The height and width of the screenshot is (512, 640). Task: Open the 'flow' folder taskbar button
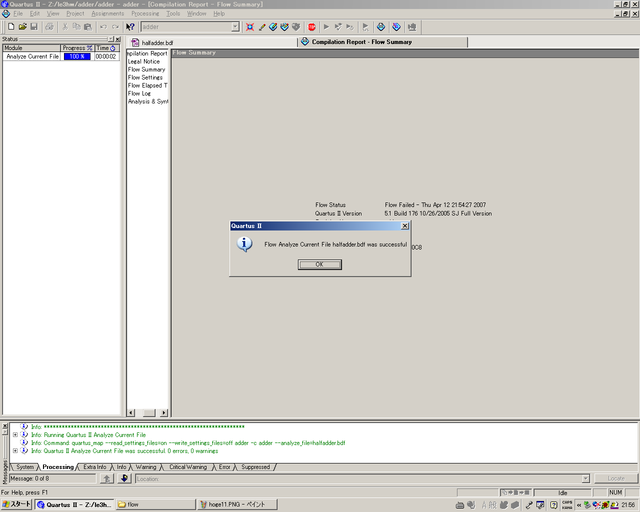pos(155,505)
